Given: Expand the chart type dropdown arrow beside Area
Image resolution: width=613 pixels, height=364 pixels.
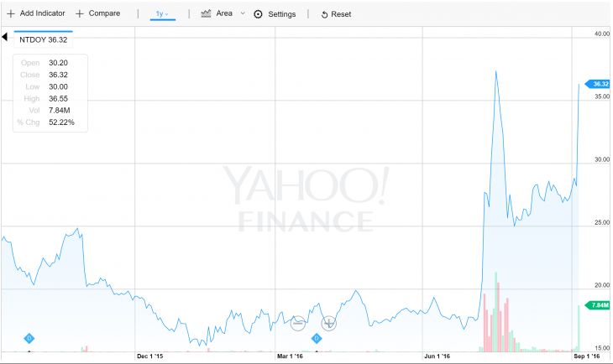Looking at the screenshot, I should pyautogui.click(x=243, y=13).
